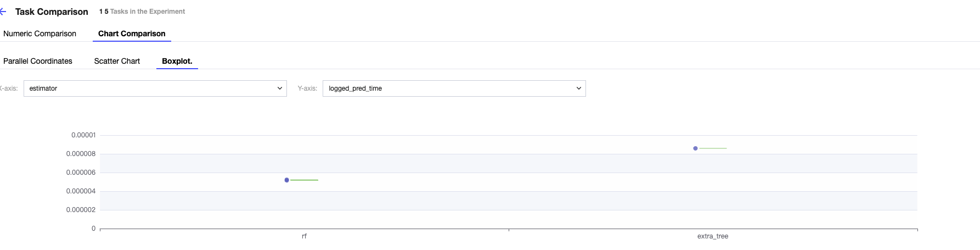Click the 0.000004 y-axis tick label
980x250 pixels.
coord(81,191)
